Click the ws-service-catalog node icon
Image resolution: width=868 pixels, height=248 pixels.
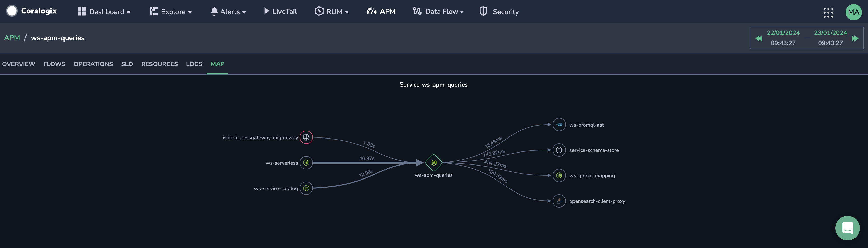click(x=306, y=188)
